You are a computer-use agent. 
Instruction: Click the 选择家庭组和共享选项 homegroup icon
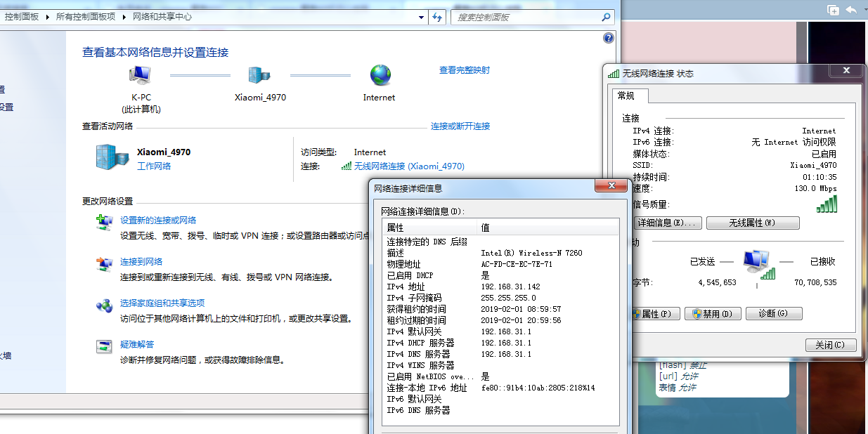tap(104, 306)
